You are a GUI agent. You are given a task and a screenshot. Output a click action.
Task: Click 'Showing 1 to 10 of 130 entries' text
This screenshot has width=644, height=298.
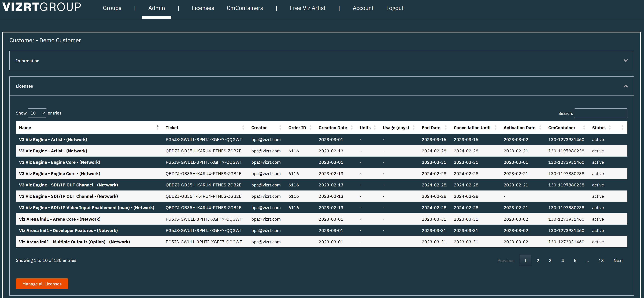46,260
